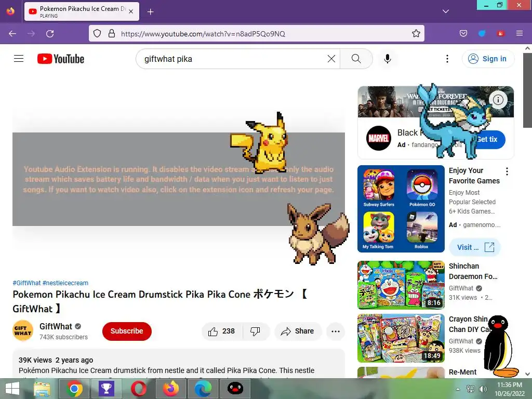Click the blue extension icon in toolbar

(x=482, y=33)
